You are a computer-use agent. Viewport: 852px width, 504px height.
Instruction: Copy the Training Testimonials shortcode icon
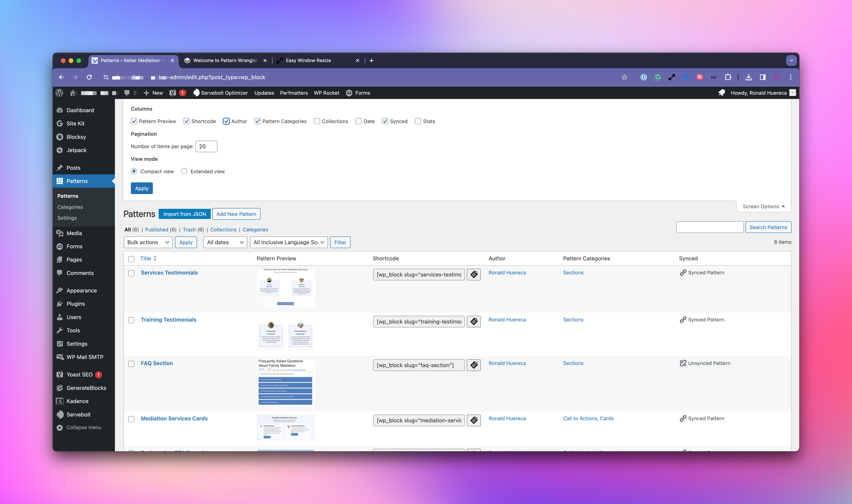click(474, 322)
